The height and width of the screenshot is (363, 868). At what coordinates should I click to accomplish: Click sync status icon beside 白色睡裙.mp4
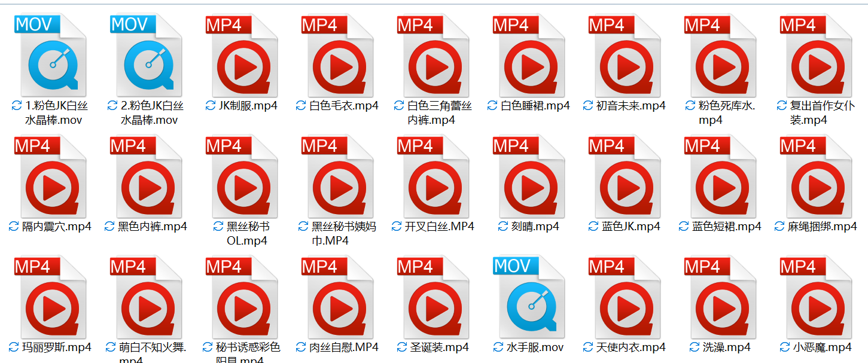(492, 106)
